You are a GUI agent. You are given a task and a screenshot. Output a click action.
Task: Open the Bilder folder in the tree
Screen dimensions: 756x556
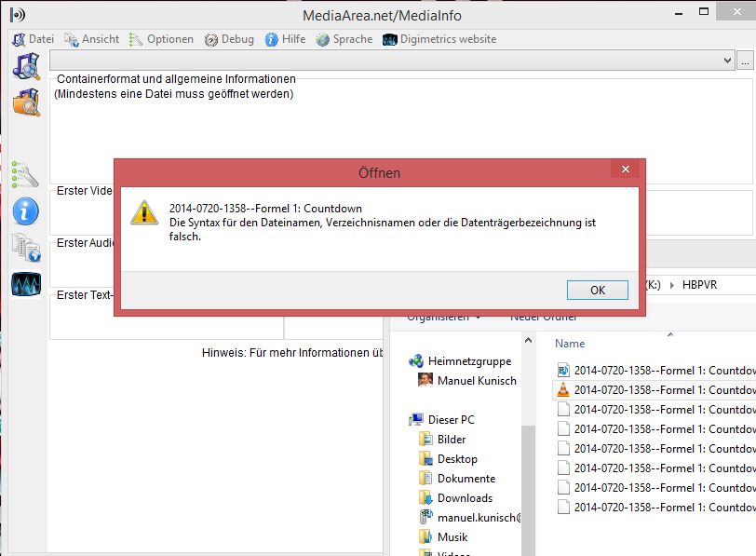point(452,440)
